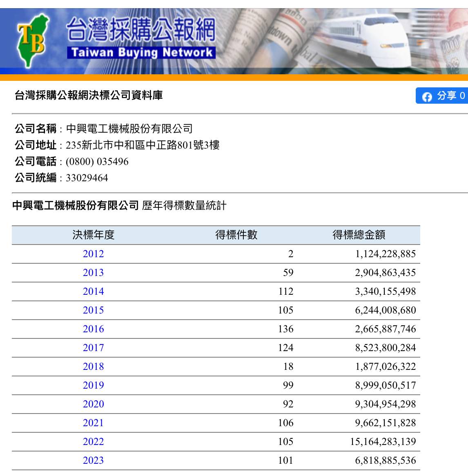Click bid count 2 in 2012 row
The width and height of the screenshot is (468, 476).
(x=291, y=254)
